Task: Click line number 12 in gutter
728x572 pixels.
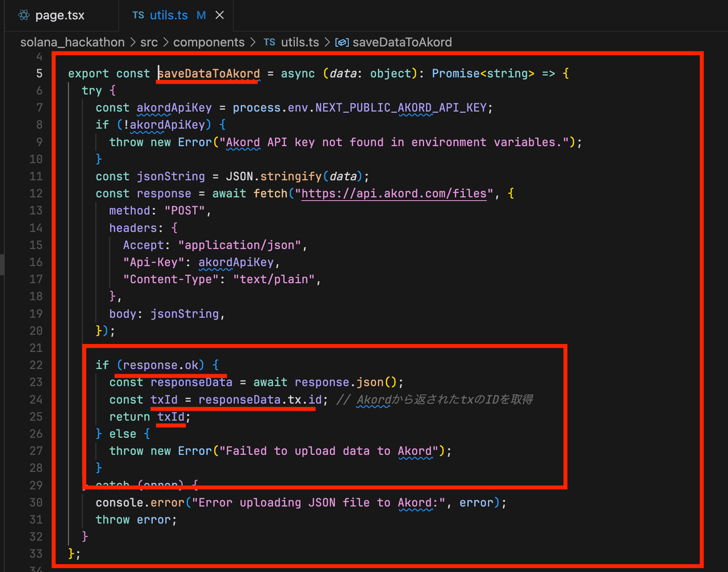Action: [x=36, y=193]
